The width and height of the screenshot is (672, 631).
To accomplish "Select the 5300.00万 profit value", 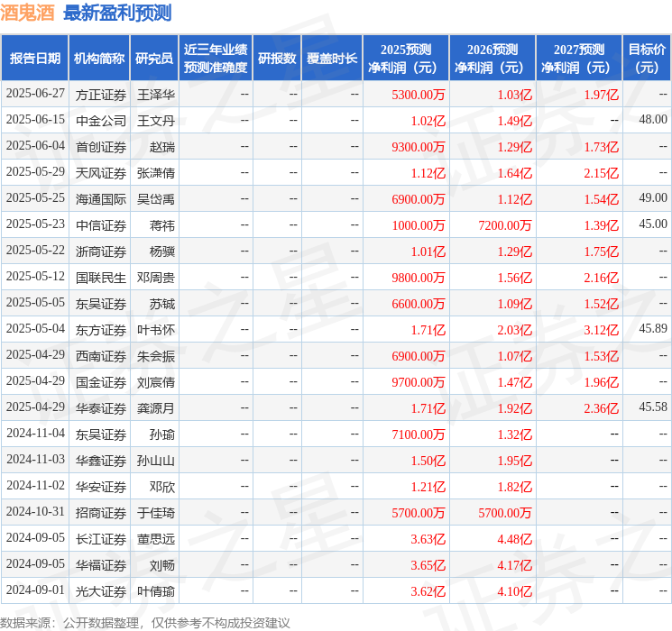I will click(x=419, y=95).
